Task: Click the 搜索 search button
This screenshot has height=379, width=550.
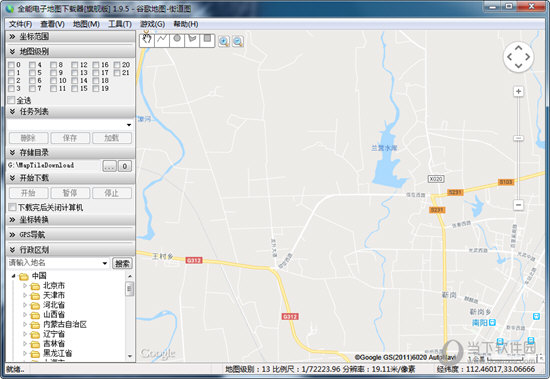Action: click(x=122, y=263)
